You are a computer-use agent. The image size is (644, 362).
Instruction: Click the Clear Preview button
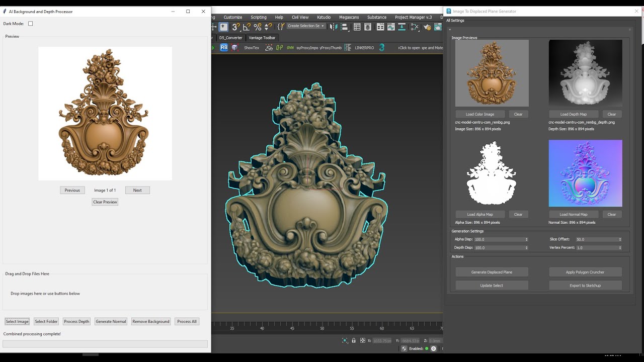point(105,202)
